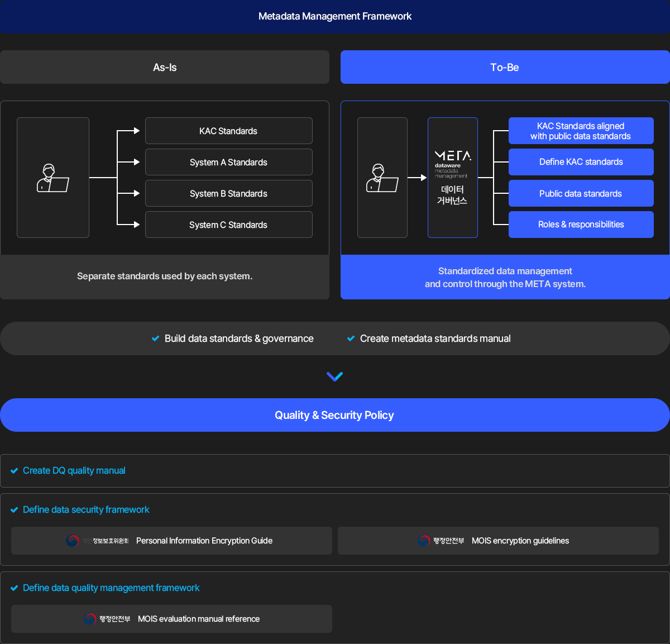Click the 데이터 거버넌스 text under the META logo
Viewport: 670px width, 644px height.
point(452,195)
